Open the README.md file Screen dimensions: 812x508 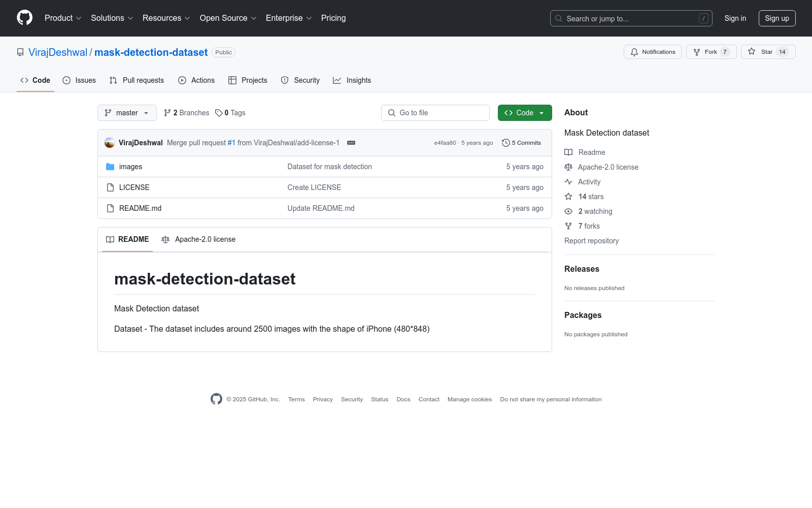click(x=141, y=208)
